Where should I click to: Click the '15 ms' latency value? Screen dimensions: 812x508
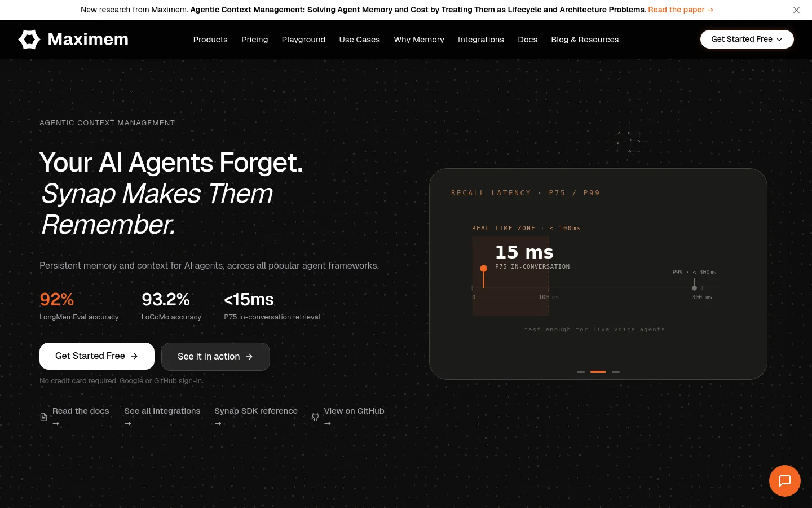coord(524,252)
